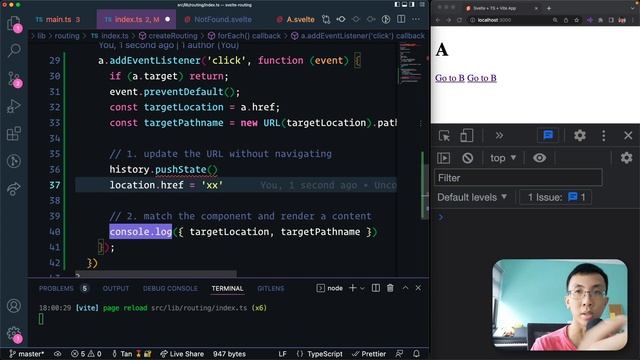Click the editor minimap
The width and height of the screenshot is (640, 360).
pos(411,64)
